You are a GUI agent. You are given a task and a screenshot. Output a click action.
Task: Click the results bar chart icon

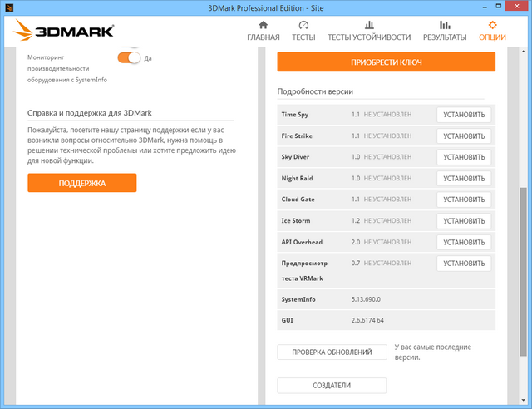coord(445,25)
